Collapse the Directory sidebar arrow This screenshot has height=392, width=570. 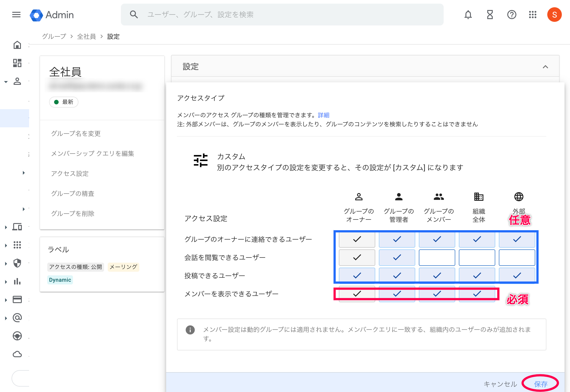[6, 82]
